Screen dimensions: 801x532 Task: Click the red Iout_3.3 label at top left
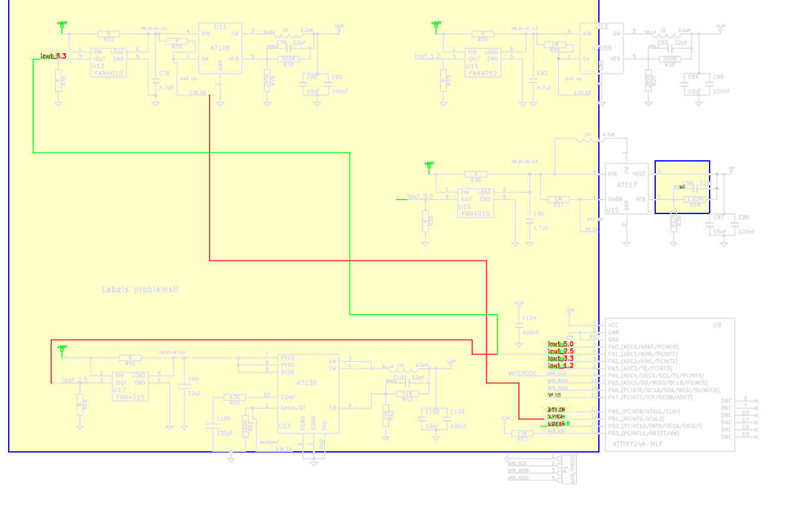point(53,56)
